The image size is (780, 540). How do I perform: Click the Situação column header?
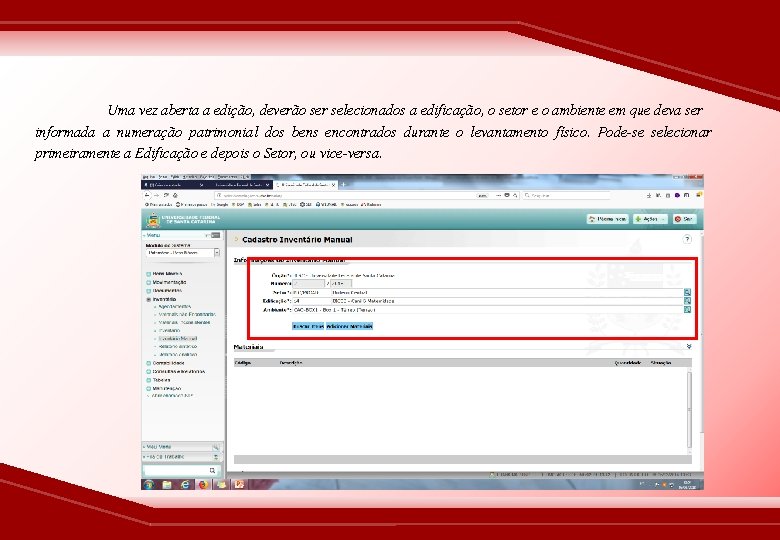coord(661,362)
